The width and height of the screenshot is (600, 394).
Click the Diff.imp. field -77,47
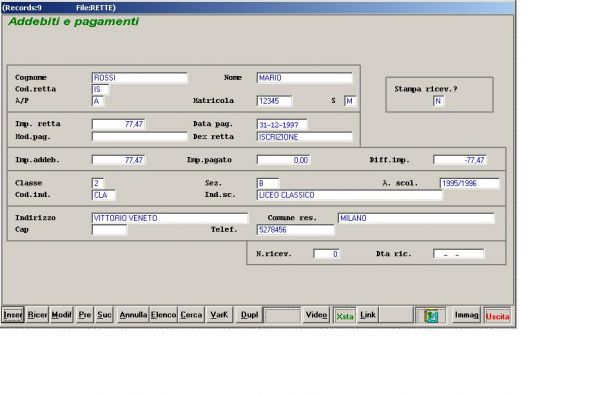pos(460,160)
